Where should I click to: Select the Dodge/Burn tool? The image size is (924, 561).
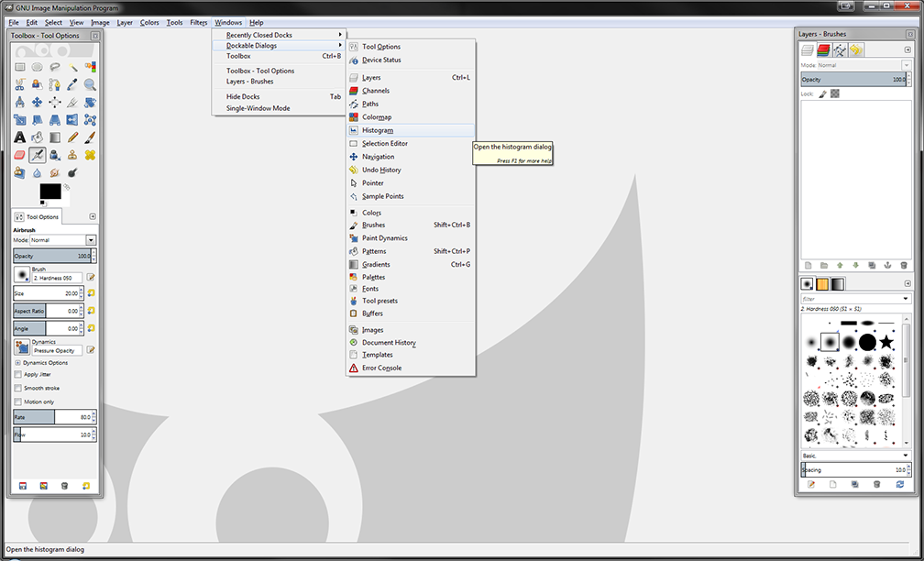72,172
